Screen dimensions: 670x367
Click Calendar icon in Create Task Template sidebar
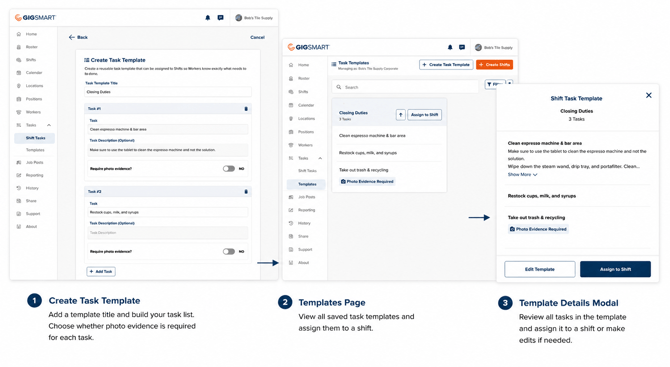[x=18, y=73]
